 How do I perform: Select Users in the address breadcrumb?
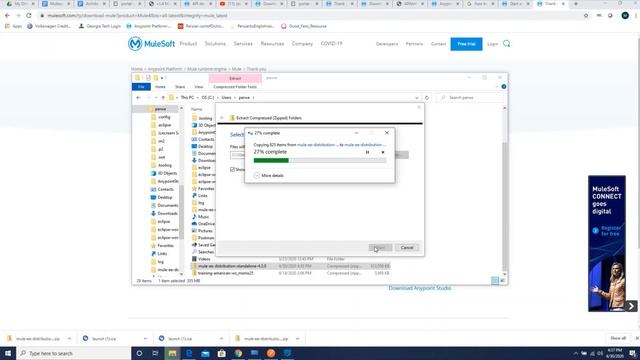coord(227,98)
